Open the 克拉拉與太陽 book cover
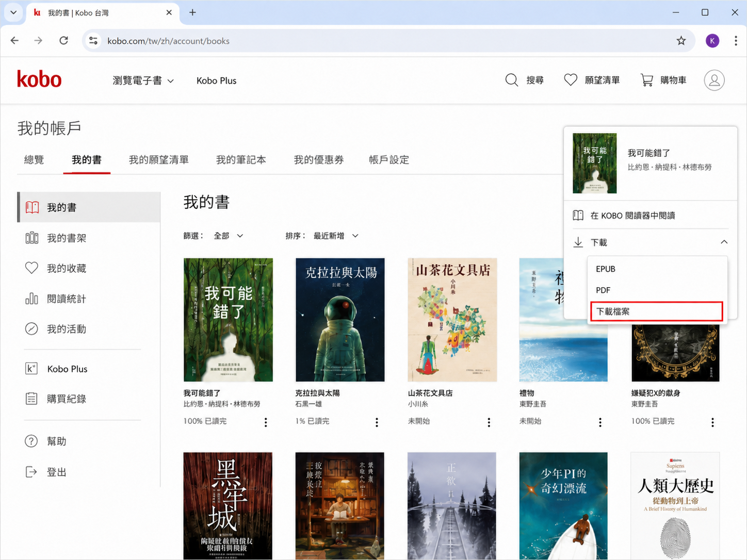 pyautogui.click(x=340, y=320)
